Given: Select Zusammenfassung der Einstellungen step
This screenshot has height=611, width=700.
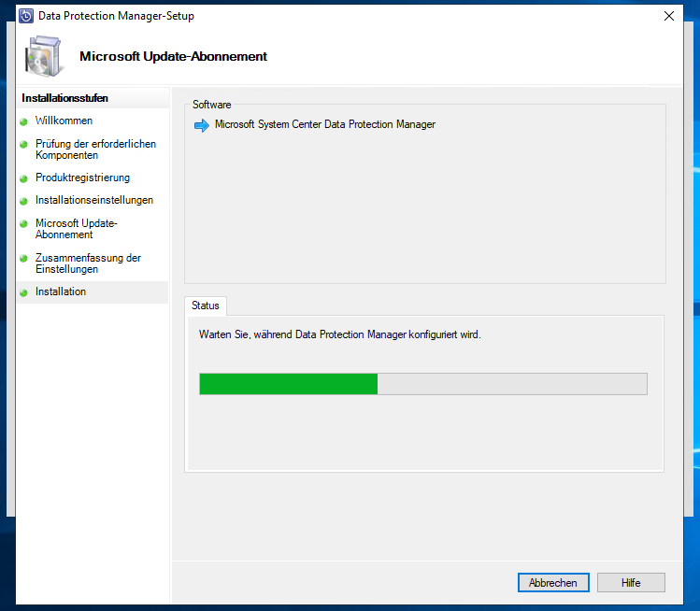Looking at the screenshot, I should [x=88, y=263].
